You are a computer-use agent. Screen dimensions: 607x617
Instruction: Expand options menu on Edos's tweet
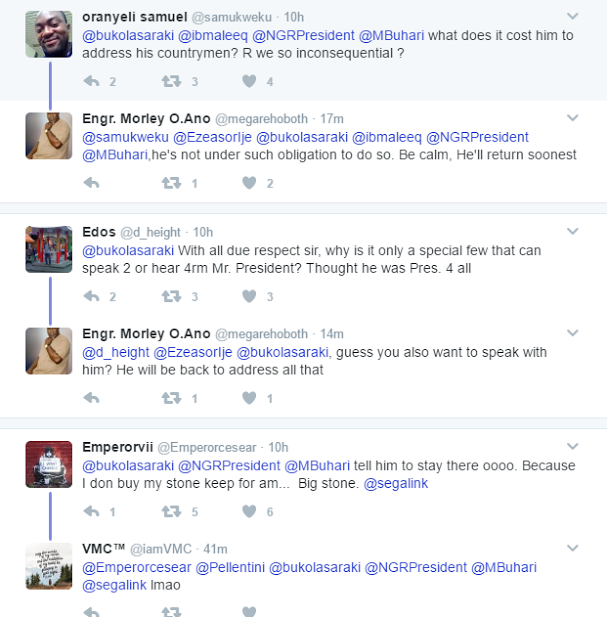[572, 232]
